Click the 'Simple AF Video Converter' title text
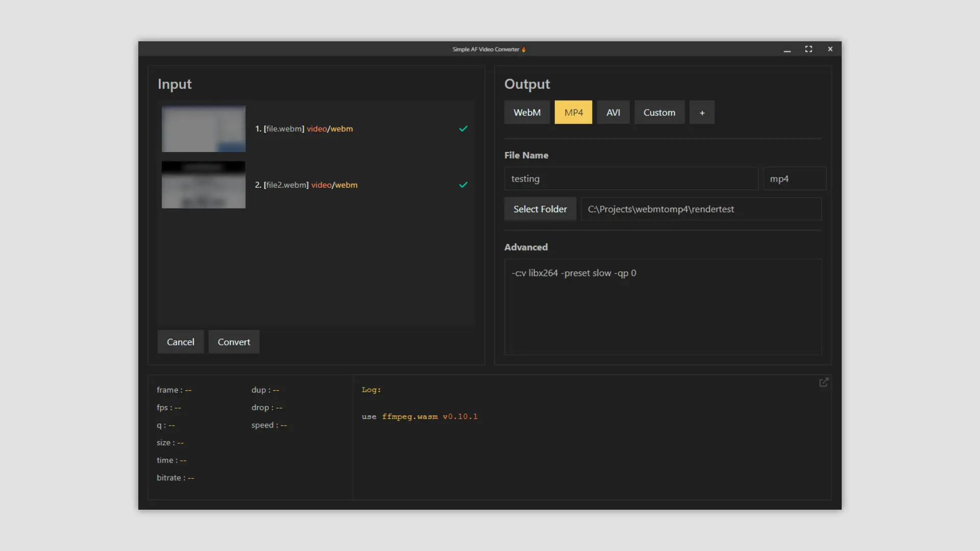This screenshot has height=551, width=980. [x=485, y=49]
